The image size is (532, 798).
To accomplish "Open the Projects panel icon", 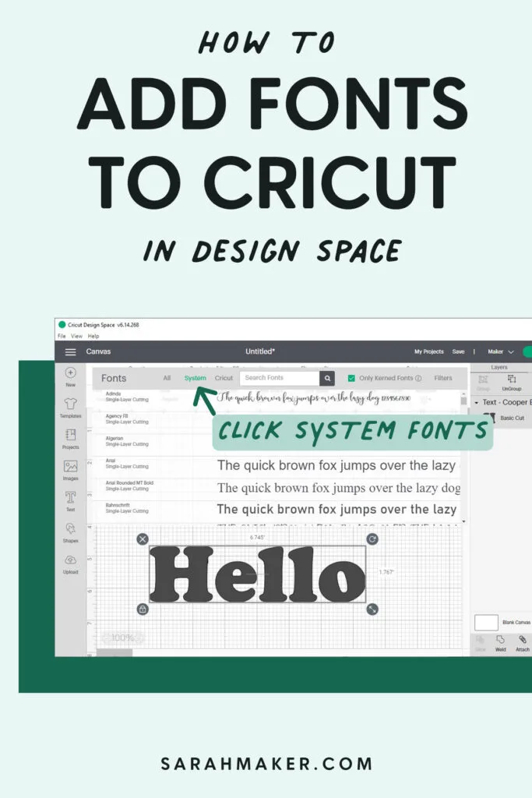I will [x=71, y=435].
